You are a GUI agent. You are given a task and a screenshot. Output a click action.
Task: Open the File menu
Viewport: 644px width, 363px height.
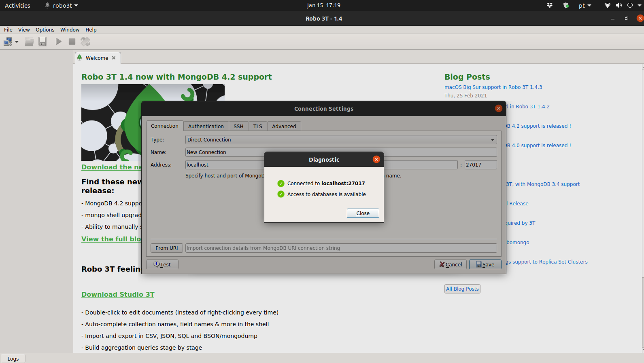click(x=8, y=30)
